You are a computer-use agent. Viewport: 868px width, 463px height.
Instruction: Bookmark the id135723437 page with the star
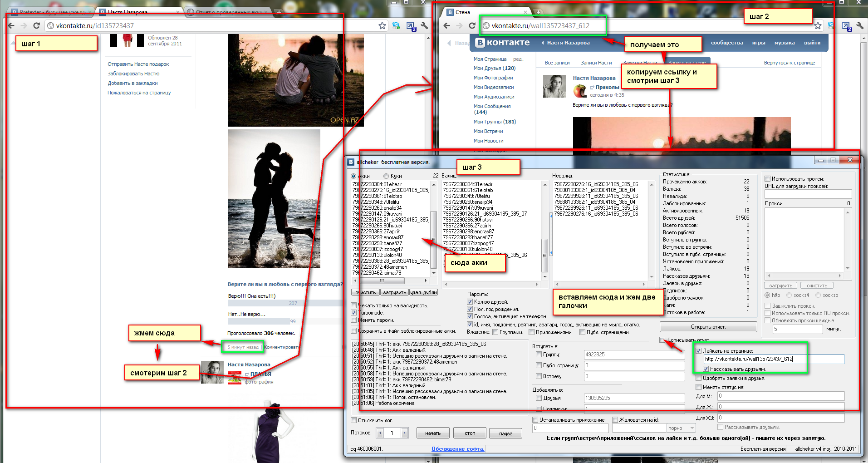tap(382, 26)
